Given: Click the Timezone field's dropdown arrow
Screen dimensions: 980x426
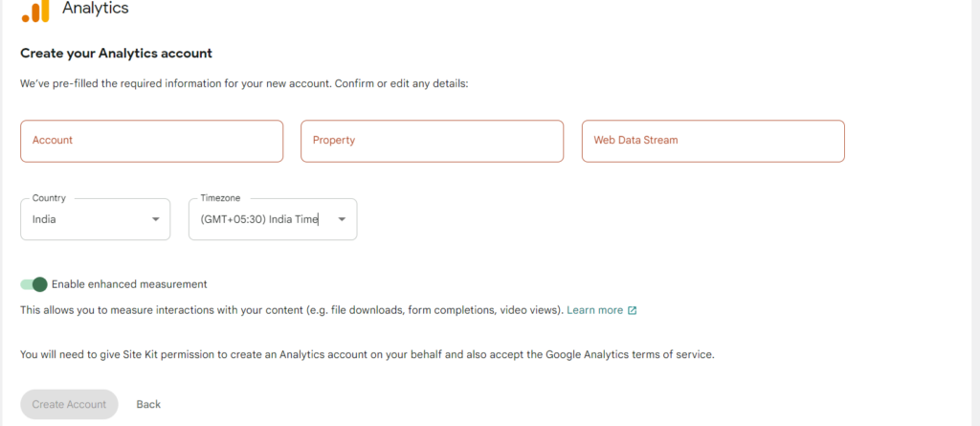Looking at the screenshot, I should point(342,219).
